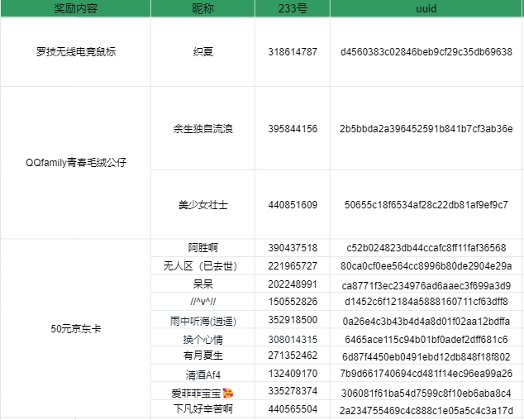Click the ID cell 440851609

293,204
